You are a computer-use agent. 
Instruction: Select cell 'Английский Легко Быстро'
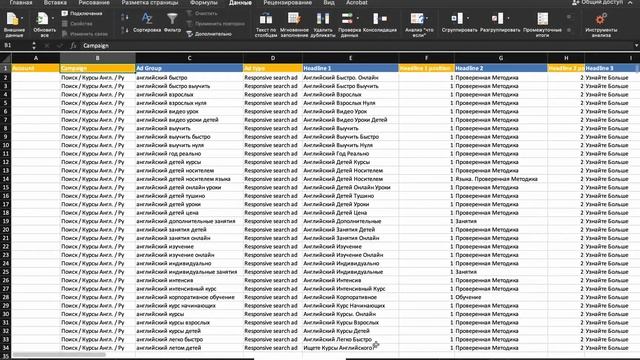tap(351, 339)
